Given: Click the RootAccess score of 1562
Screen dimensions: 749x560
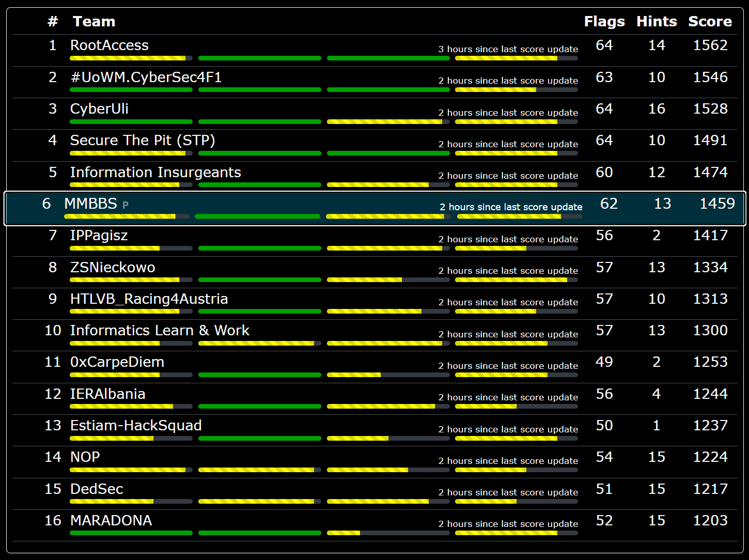Looking at the screenshot, I should click(710, 45).
